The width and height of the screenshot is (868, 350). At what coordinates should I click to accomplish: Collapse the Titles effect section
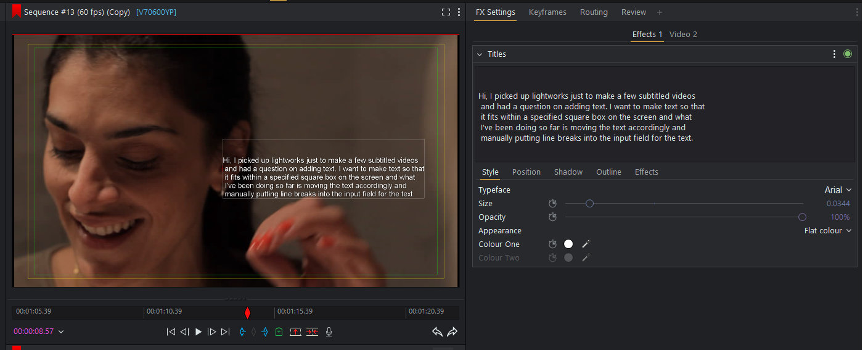(x=480, y=54)
